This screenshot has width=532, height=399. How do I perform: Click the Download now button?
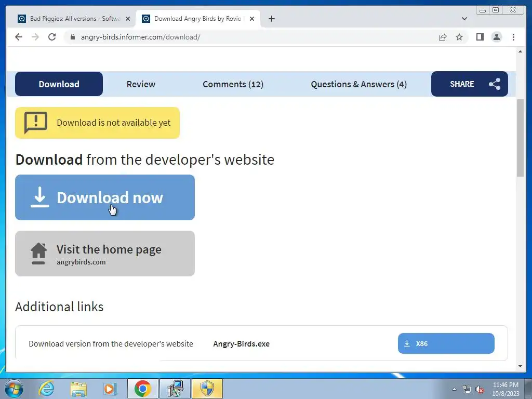[x=105, y=197]
